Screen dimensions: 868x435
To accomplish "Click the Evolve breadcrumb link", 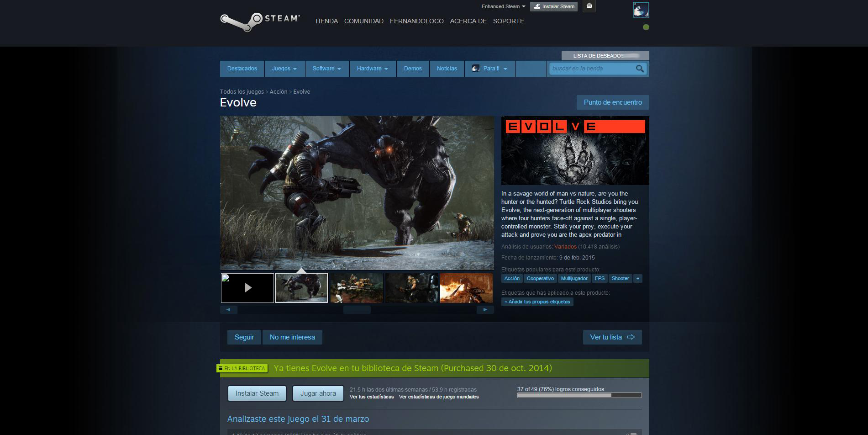I will [x=302, y=92].
